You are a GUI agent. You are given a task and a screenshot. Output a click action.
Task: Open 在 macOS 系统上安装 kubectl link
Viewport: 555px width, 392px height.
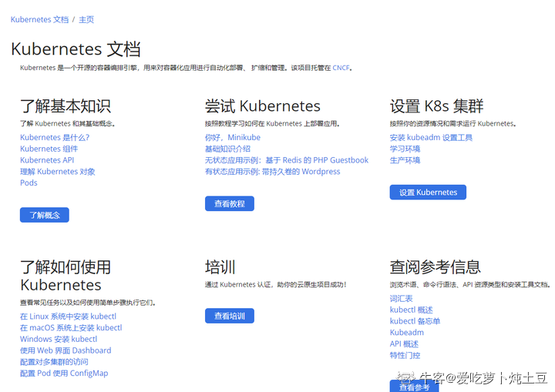[x=71, y=327]
